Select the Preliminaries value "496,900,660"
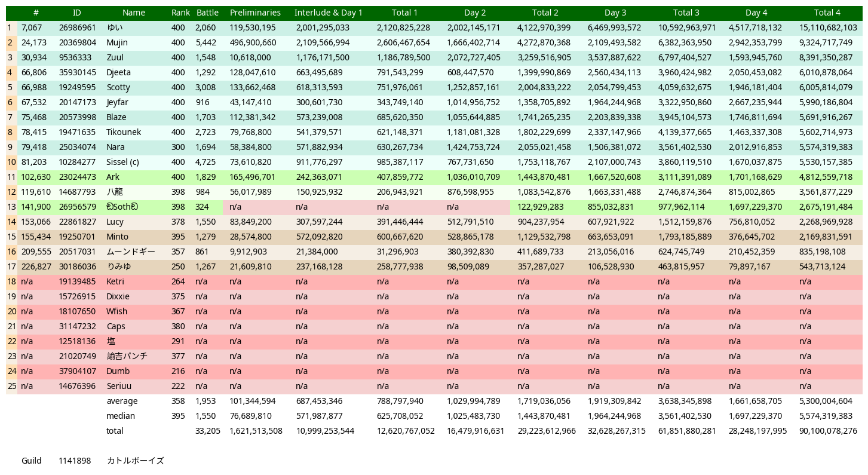This screenshot has width=868, height=475. click(x=253, y=42)
